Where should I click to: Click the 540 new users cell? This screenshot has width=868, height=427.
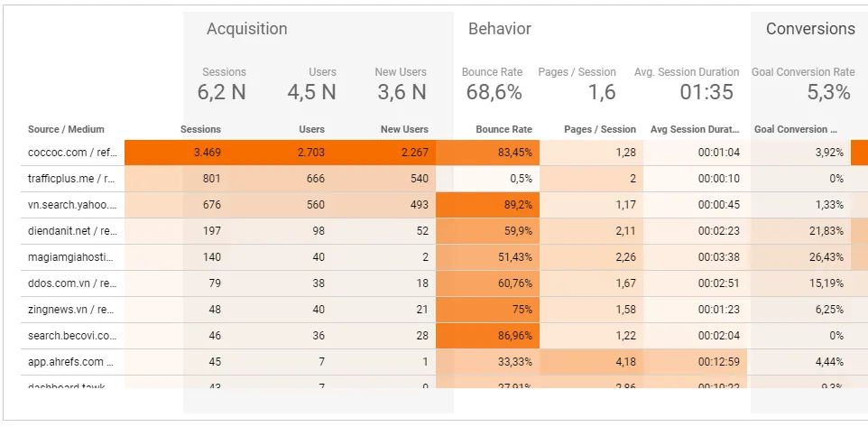[384, 179]
